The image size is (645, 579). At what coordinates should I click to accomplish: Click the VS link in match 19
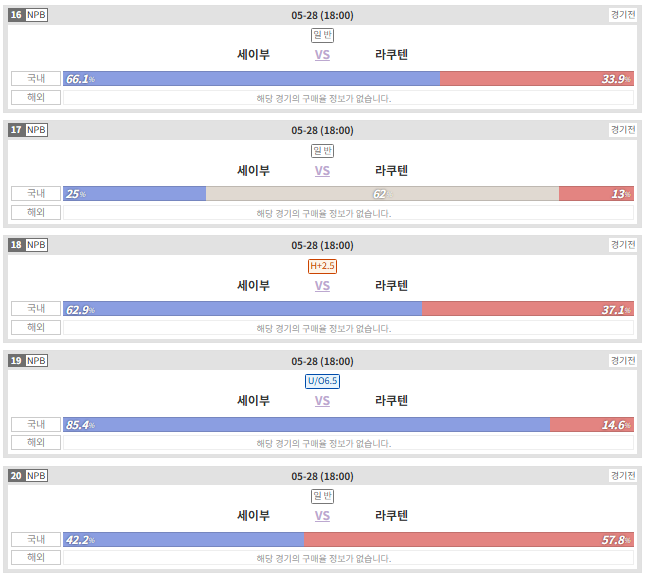[x=322, y=401]
